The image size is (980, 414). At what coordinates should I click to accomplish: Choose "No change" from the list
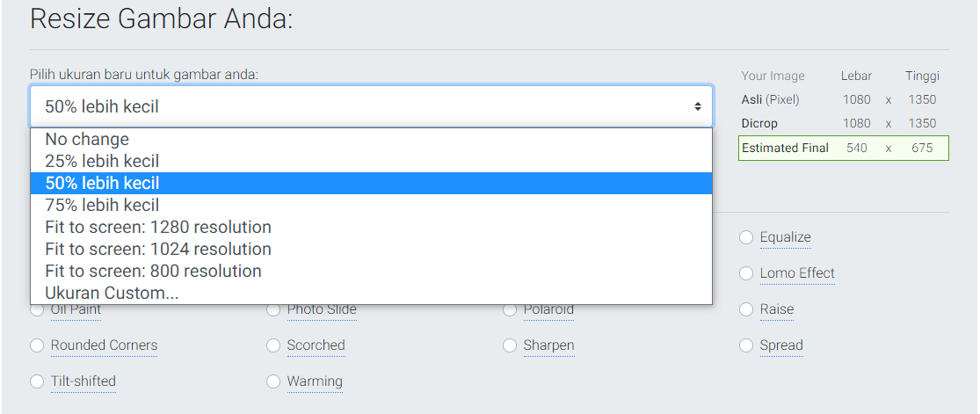(x=371, y=139)
